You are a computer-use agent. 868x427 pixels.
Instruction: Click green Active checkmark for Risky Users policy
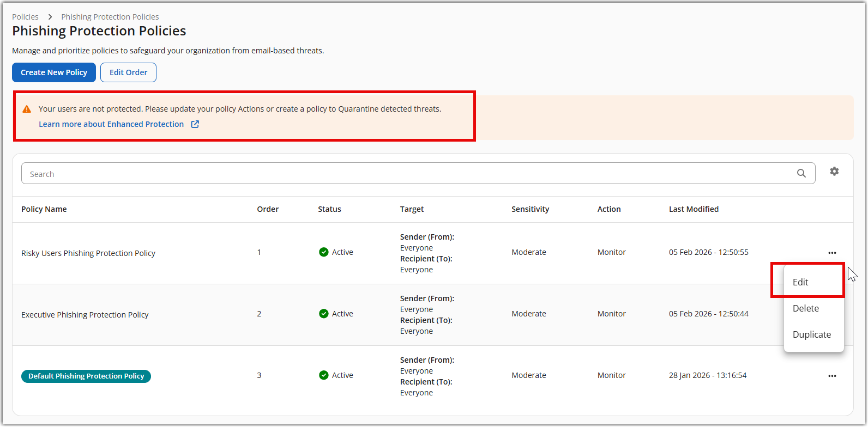tap(324, 252)
